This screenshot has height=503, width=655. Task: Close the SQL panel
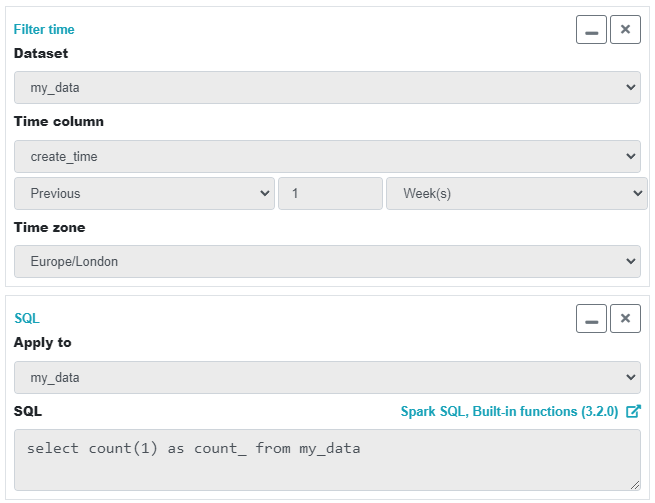coord(625,319)
